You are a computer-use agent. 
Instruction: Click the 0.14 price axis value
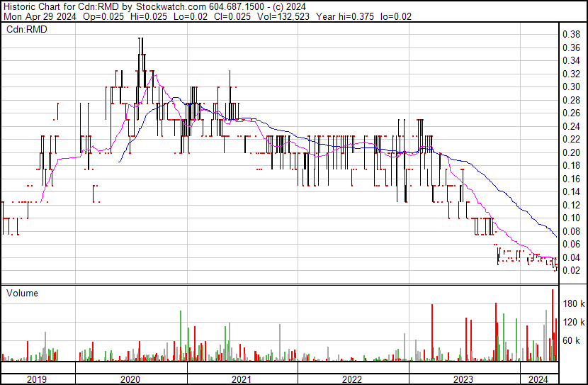coord(572,191)
